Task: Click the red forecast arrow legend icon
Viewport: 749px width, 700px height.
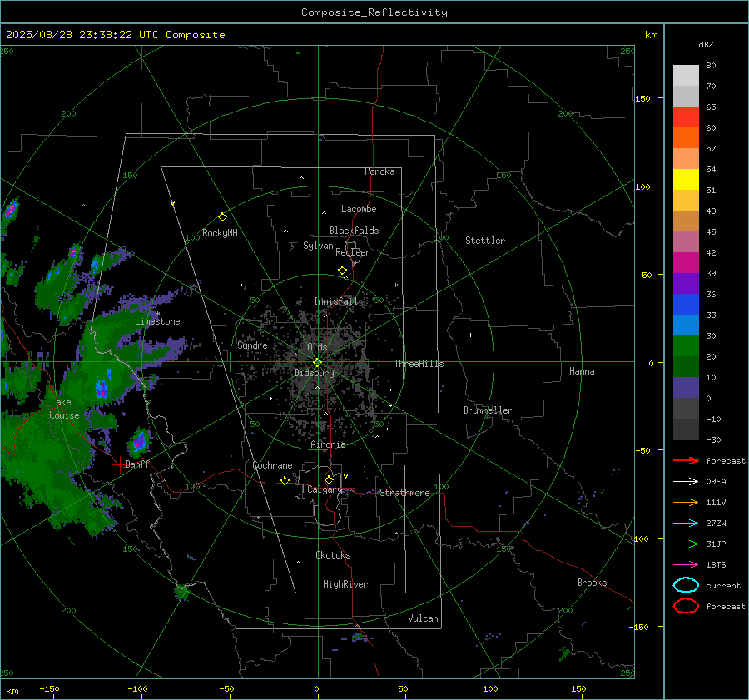Action: [x=686, y=460]
